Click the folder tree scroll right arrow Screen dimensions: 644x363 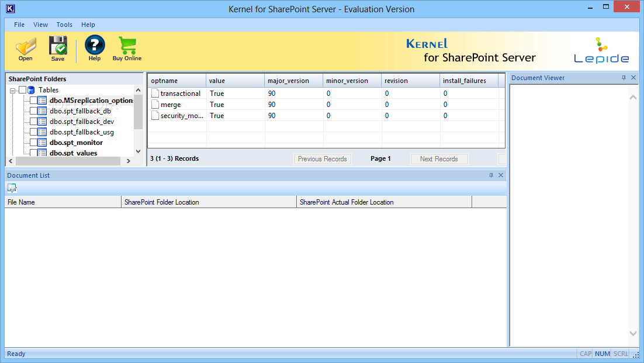click(129, 161)
